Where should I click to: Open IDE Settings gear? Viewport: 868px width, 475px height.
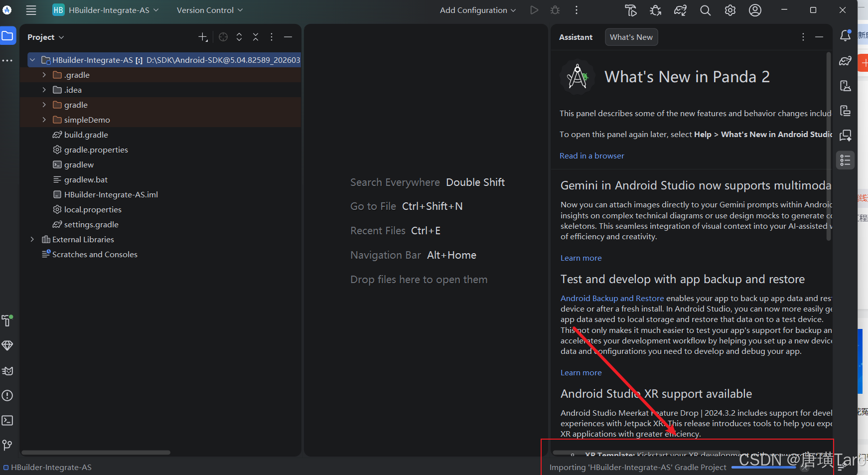[730, 10]
